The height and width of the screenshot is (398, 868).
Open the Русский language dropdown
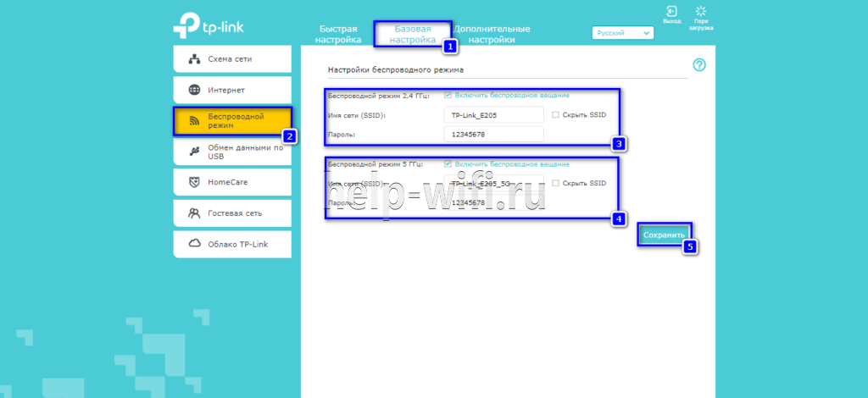click(x=622, y=33)
